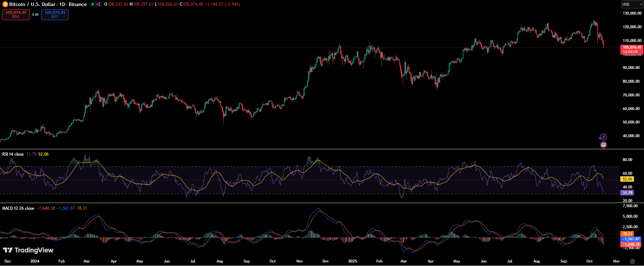Open the purple lightning events icon
Viewport: 644px width, 266px height.
click(x=603, y=137)
